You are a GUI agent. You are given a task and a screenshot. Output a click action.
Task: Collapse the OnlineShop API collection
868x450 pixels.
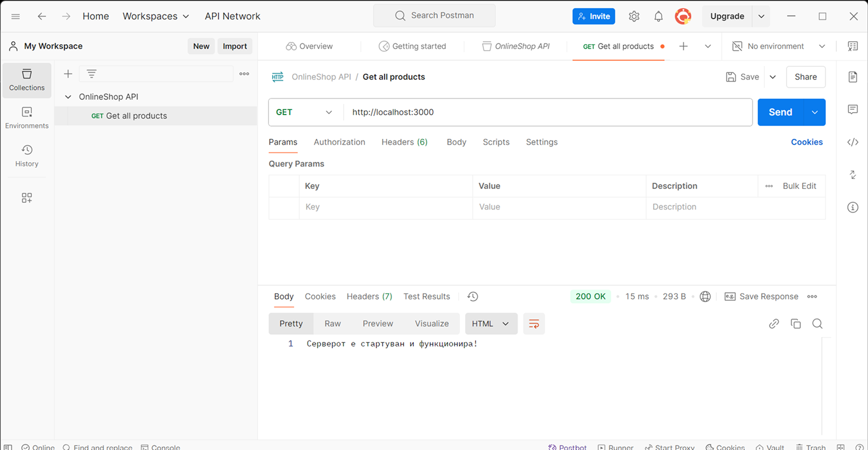click(68, 97)
